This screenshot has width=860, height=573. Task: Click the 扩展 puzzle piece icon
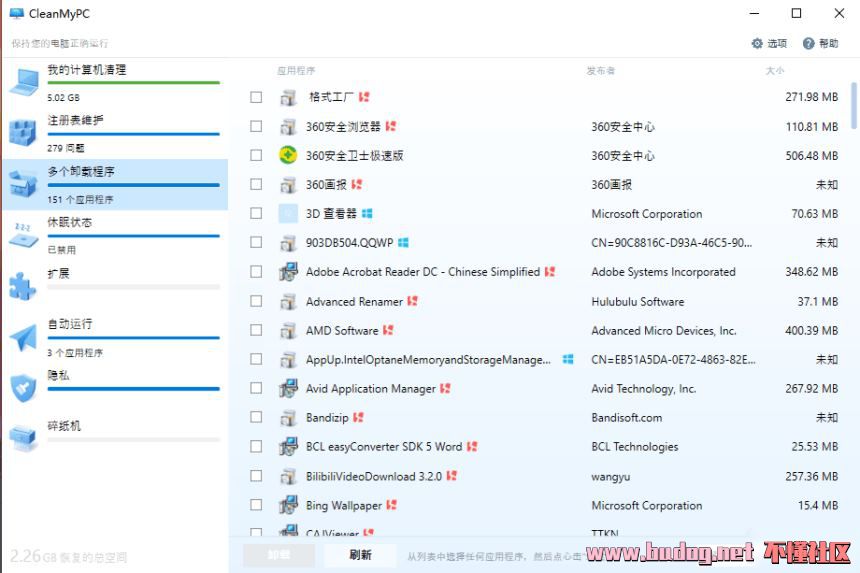pyautogui.click(x=22, y=286)
